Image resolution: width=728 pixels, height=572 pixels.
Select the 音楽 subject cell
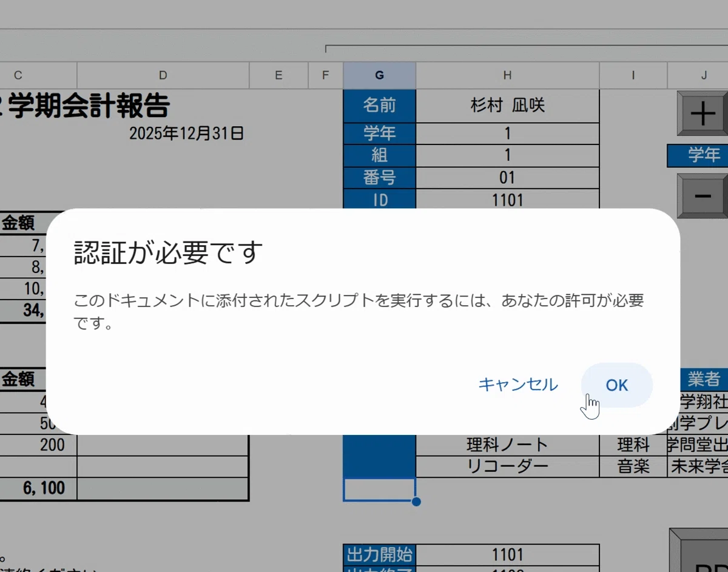pos(633,466)
